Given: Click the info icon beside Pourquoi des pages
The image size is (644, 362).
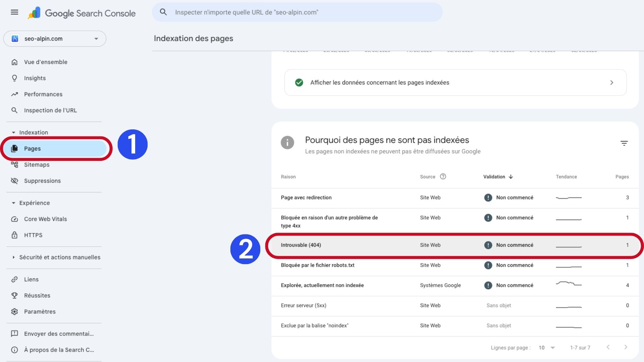Looking at the screenshot, I should tap(287, 142).
